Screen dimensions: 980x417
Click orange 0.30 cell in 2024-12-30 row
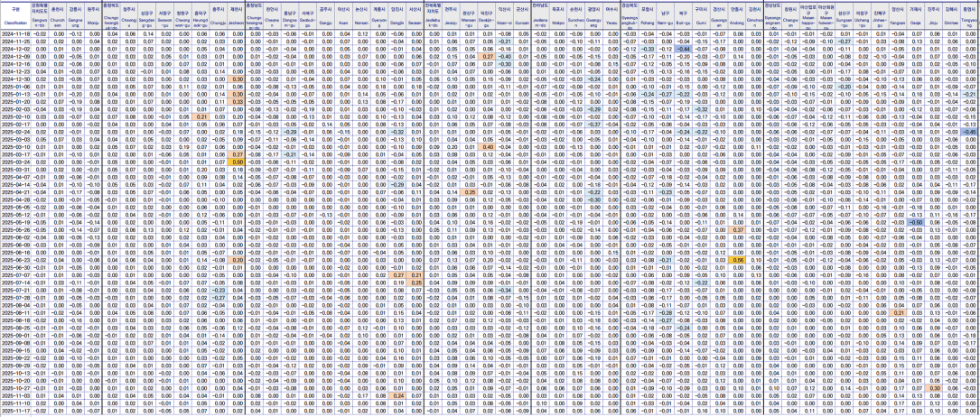237,79
